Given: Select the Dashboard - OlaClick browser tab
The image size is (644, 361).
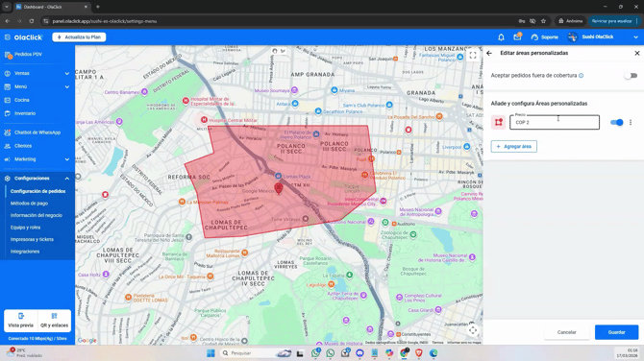Looking at the screenshot, I should click(x=51, y=7).
